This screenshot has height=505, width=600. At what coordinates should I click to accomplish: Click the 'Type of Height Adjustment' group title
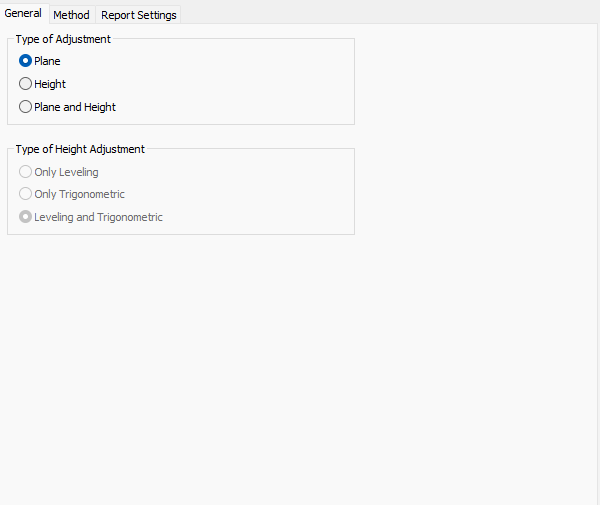[80, 149]
